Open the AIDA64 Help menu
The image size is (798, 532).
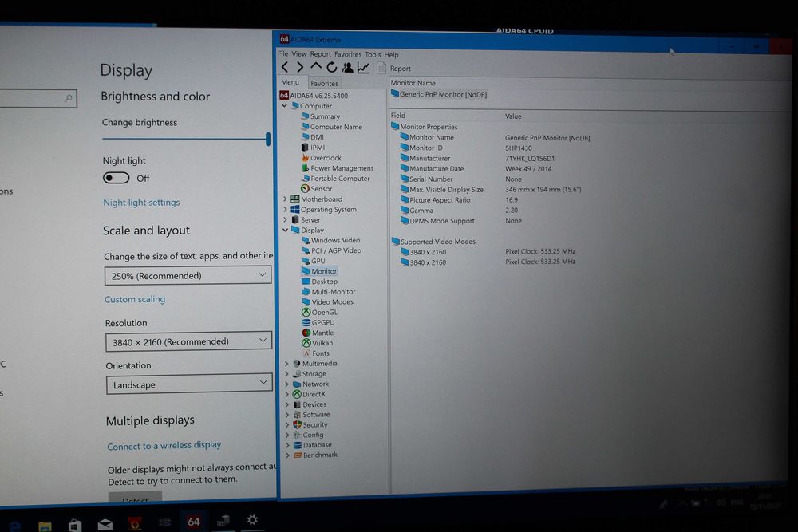(391, 54)
